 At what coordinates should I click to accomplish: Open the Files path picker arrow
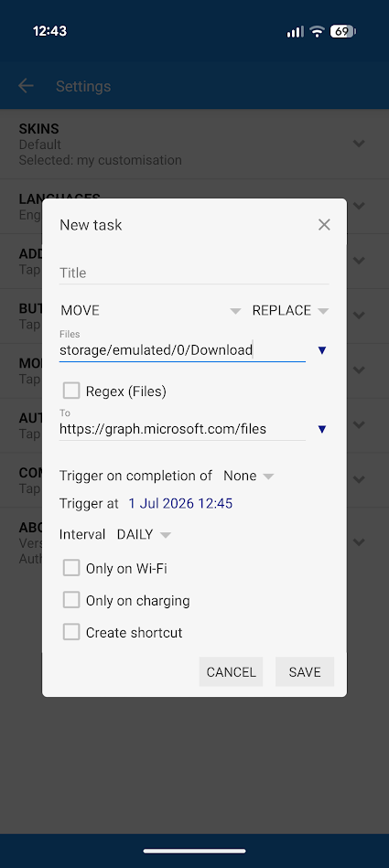(322, 350)
